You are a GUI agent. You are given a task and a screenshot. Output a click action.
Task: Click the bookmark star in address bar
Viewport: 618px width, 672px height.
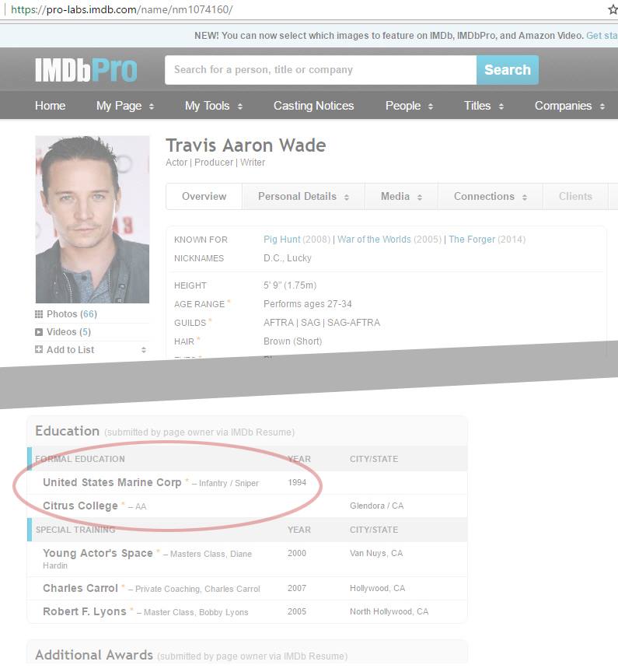point(613,10)
